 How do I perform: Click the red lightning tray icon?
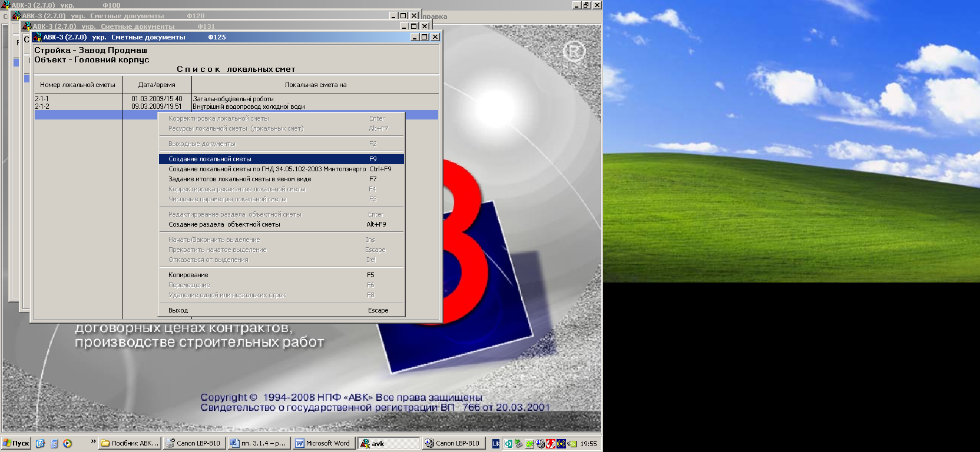551,444
